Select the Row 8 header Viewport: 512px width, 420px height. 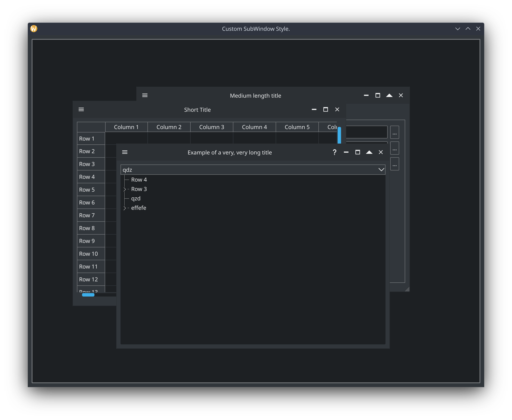click(91, 228)
